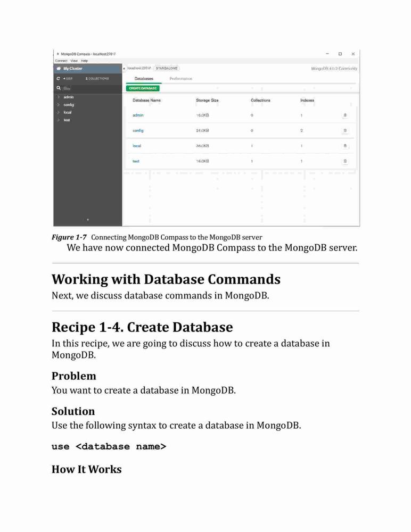Expand the admin database in sidebar
This screenshot has width=411, height=532.
[59, 97]
